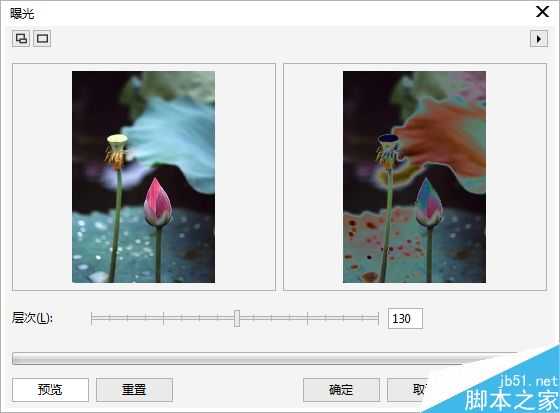Viewport: 560px width, 413px height.
Task: Click the pink lotus bud in original preview
Action: pos(158,203)
